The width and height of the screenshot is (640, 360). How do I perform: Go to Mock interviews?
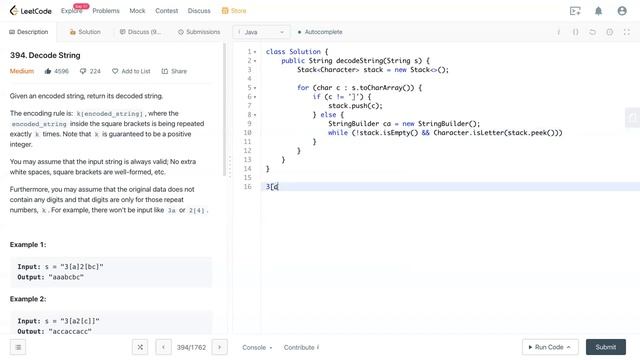[x=137, y=11]
